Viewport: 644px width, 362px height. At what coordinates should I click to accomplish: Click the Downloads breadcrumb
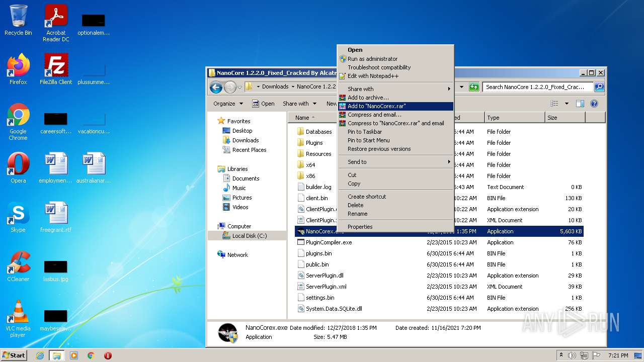(x=275, y=86)
